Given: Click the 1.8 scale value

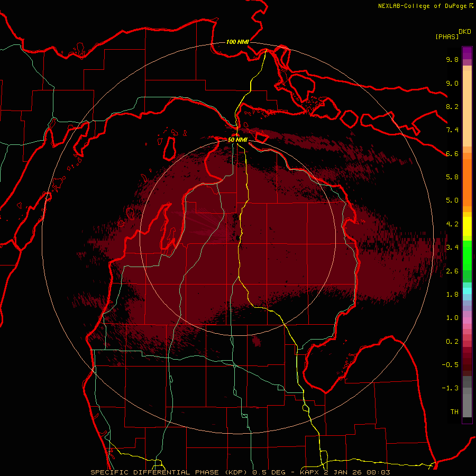Looking at the screenshot, I should pos(452,295).
